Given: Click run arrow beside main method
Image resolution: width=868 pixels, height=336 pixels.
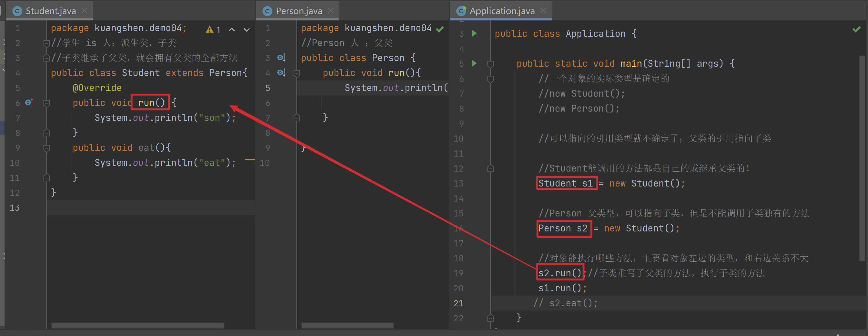Looking at the screenshot, I should (x=474, y=63).
